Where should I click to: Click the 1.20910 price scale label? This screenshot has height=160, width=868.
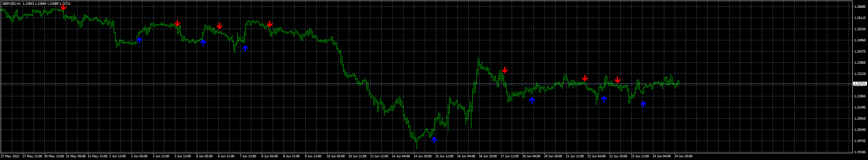pyautogui.click(x=860, y=119)
